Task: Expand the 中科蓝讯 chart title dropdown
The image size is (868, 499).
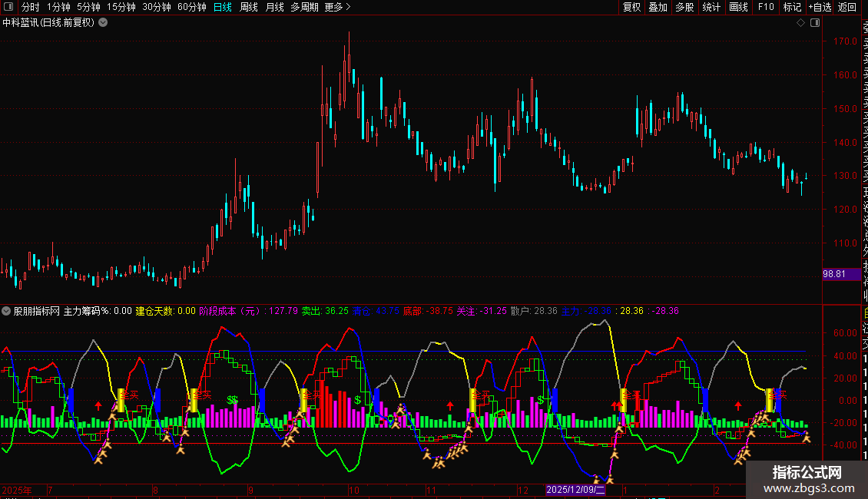Action: pos(103,22)
